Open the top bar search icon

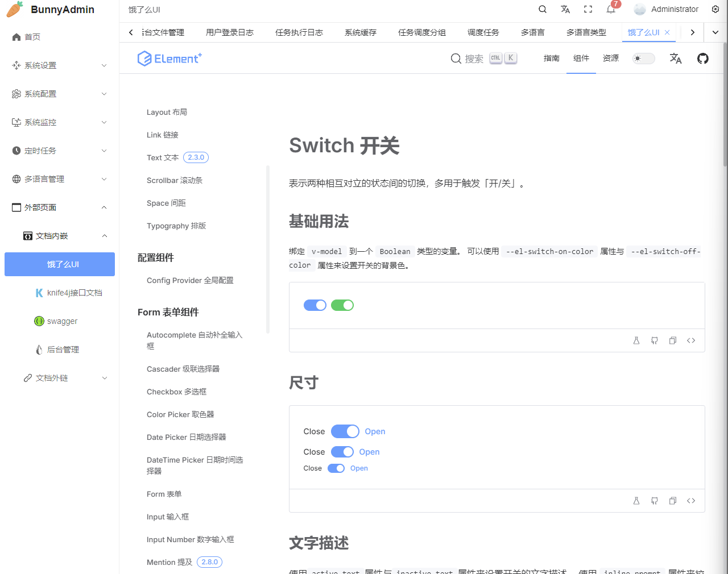(x=543, y=9)
